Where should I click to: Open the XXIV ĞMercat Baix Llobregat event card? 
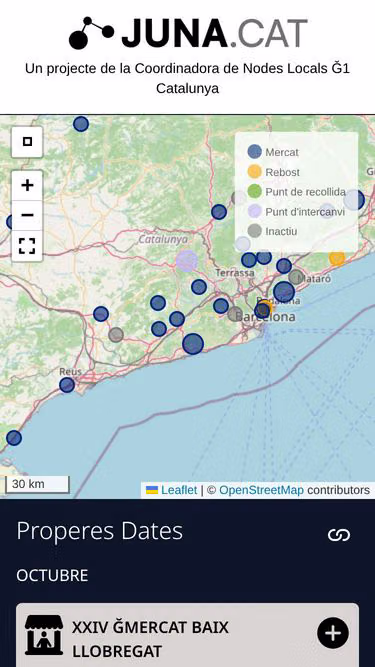[188, 635]
